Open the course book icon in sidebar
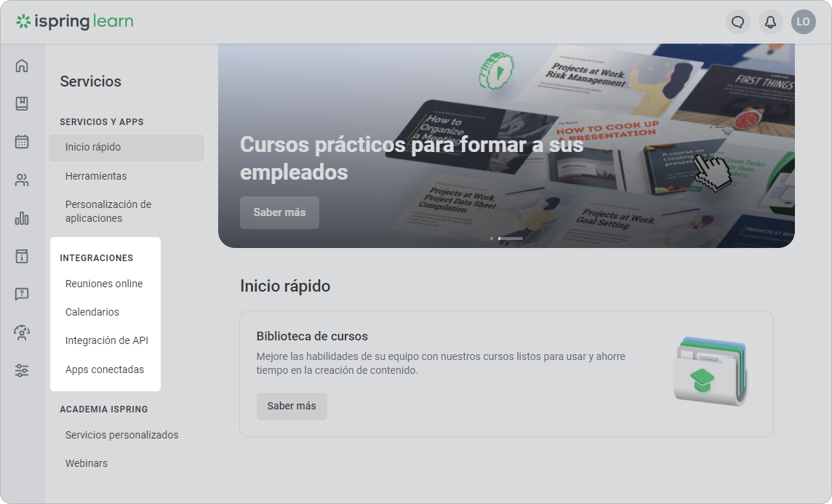Screen dimensions: 832x504 (22, 103)
